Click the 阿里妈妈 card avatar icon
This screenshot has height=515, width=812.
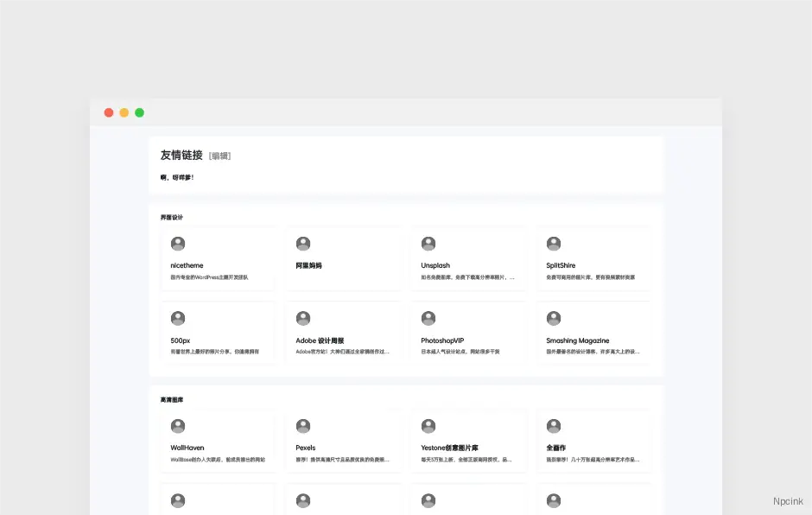coord(303,244)
